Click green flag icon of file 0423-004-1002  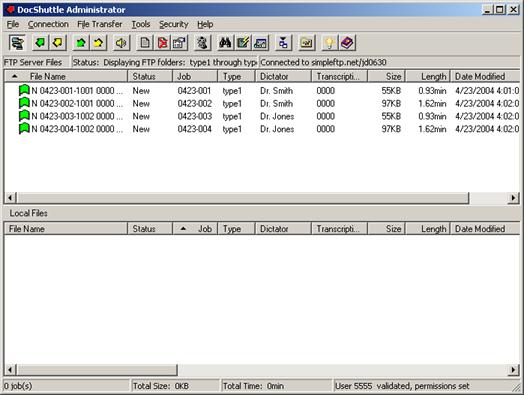[x=24, y=128]
